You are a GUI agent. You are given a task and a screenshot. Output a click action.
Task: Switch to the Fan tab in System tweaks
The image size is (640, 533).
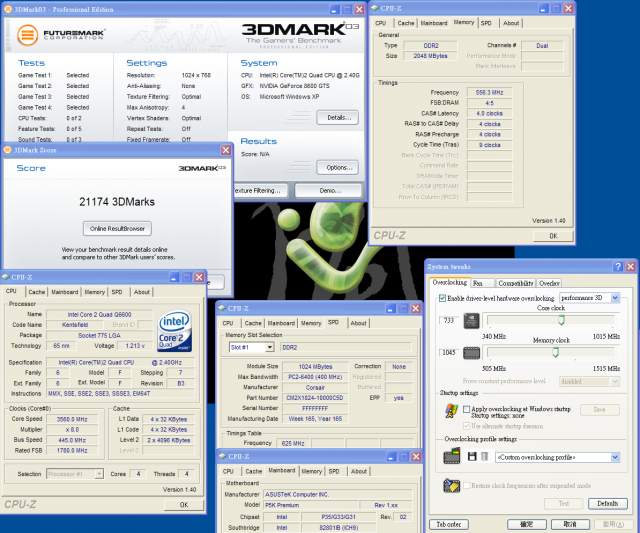[482, 283]
